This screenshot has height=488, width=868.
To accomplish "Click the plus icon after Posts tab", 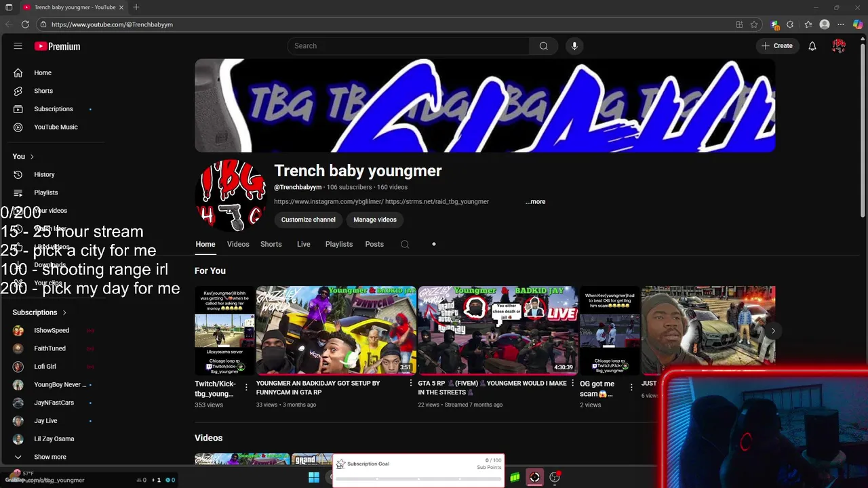I will [x=434, y=244].
